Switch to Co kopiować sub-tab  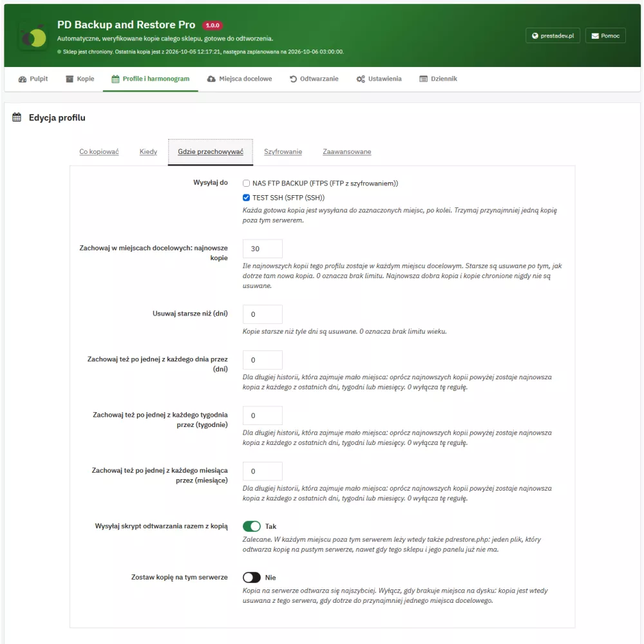(x=99, y=151)
